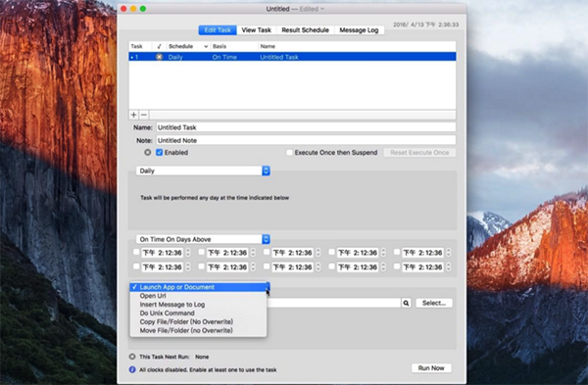Enable the last clock checkbox in the bottom time row
The width and height of the screenshot is (588, 385).
point(397,266)
